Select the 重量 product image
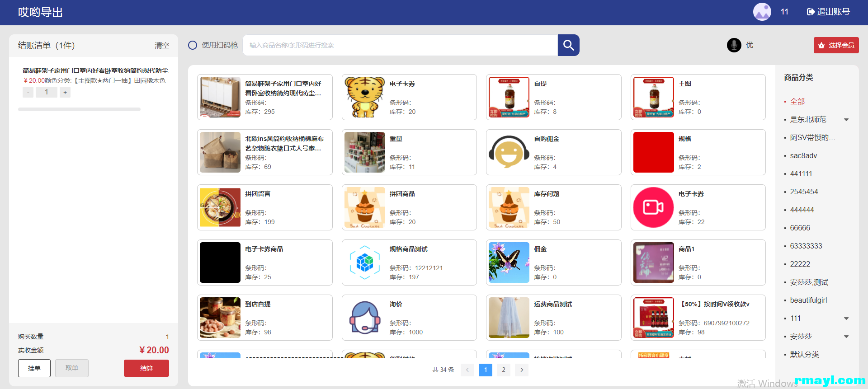 click(x=365, y=152)
